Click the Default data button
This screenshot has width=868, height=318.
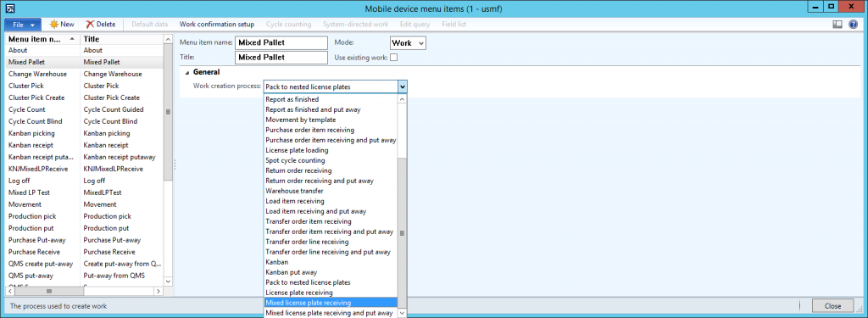click(x=149, y=25)
